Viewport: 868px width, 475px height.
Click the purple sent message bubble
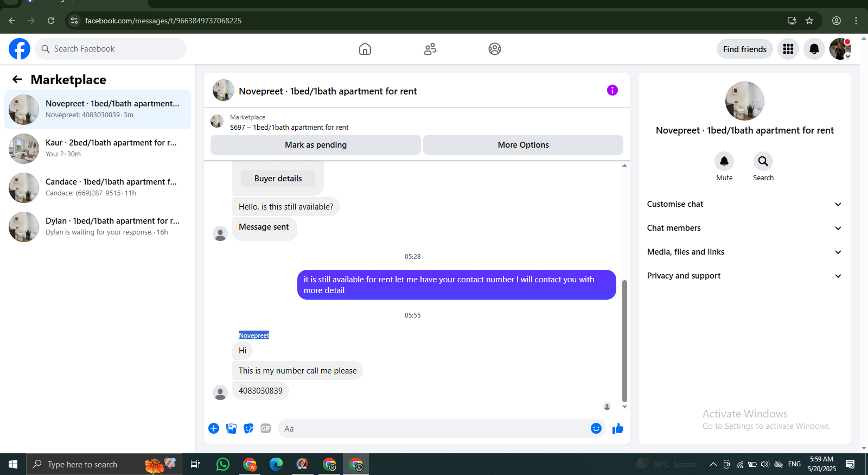click(457, 285)
